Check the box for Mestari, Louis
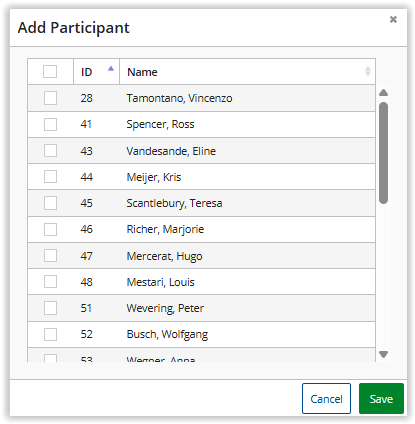This screenshot has height=424, width=415. click(50, 282)
